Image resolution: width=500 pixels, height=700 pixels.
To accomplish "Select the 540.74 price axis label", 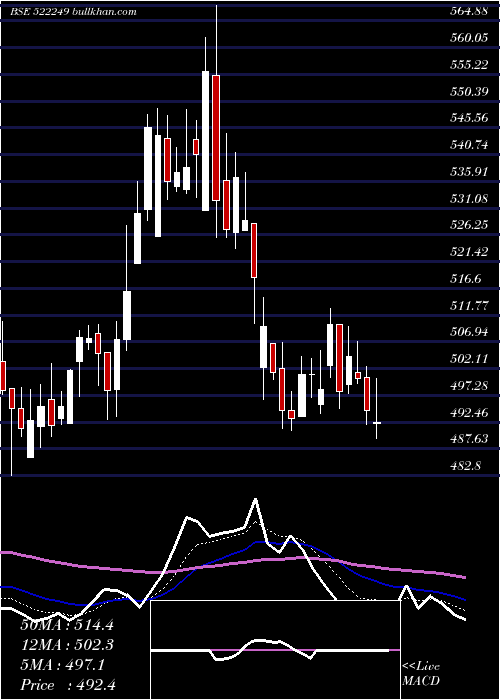I will [x=468, y=145].
